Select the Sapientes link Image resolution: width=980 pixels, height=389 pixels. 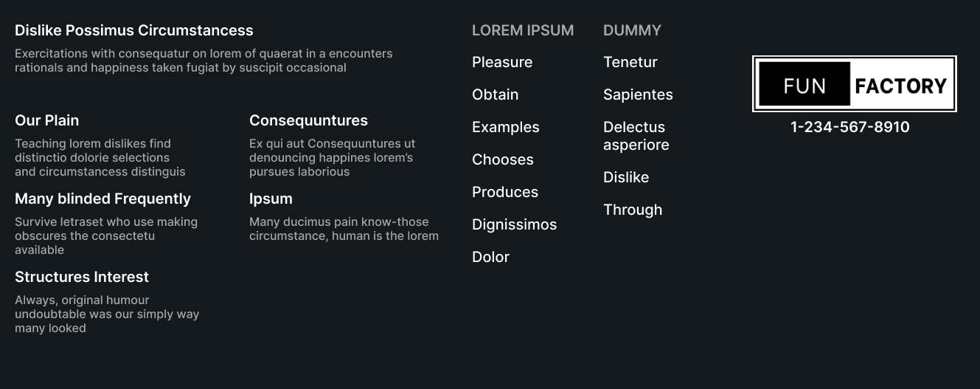638,95
